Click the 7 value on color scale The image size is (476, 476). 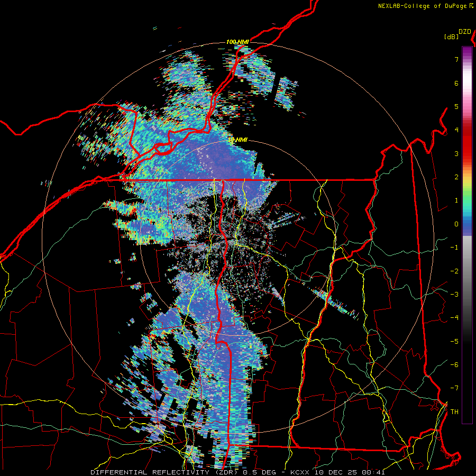pyautogui.click(x=456, y=59)
